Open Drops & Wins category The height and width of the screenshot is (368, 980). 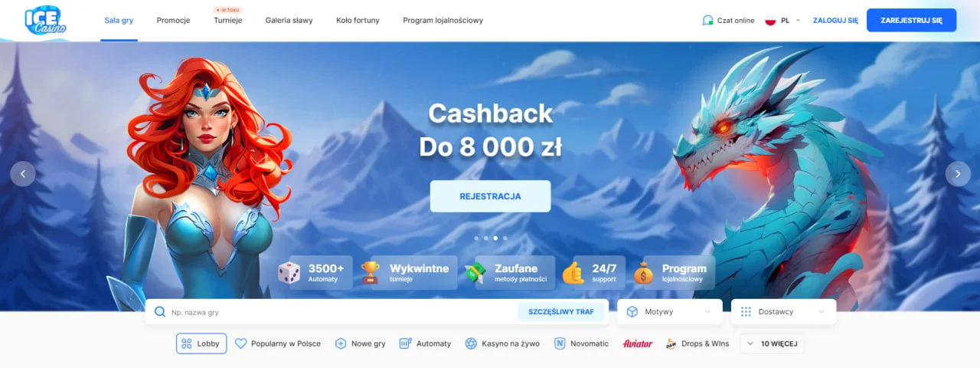[x=697, y=343]
